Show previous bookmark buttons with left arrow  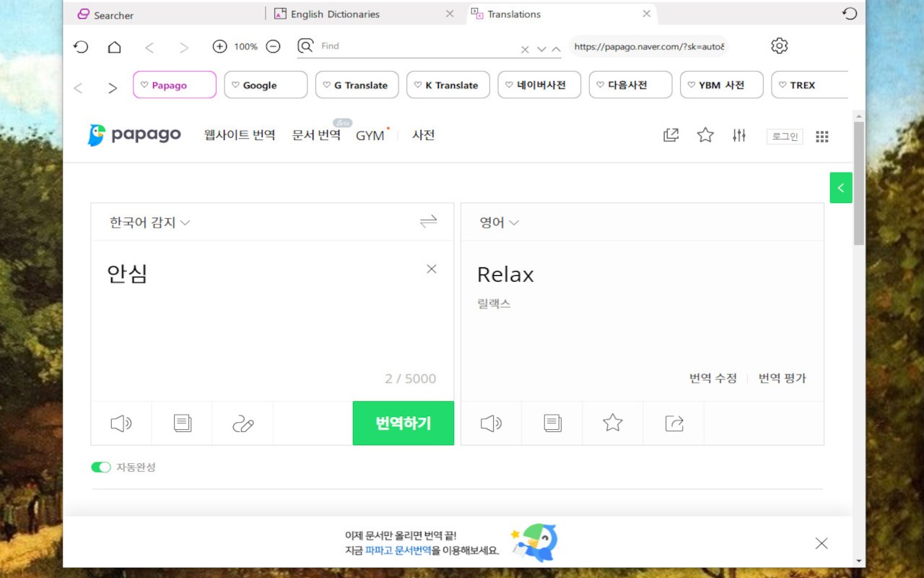[78, 88]
